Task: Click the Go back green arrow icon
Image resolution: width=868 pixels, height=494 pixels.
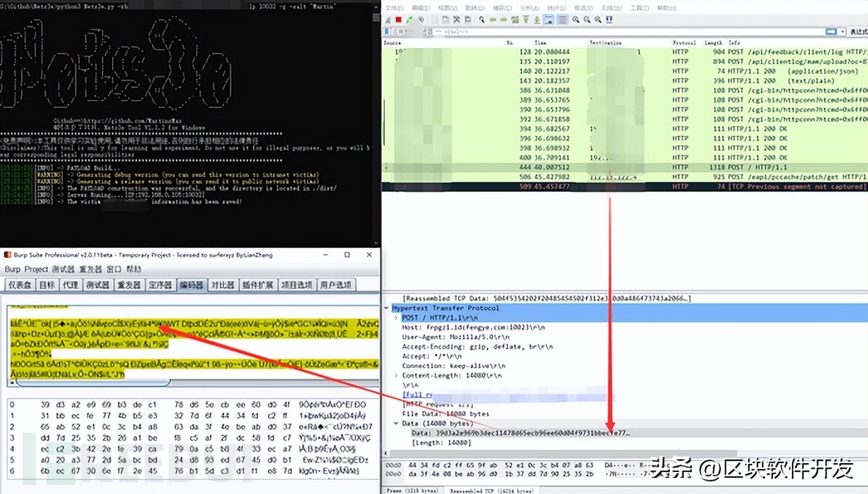Action: 493,20
